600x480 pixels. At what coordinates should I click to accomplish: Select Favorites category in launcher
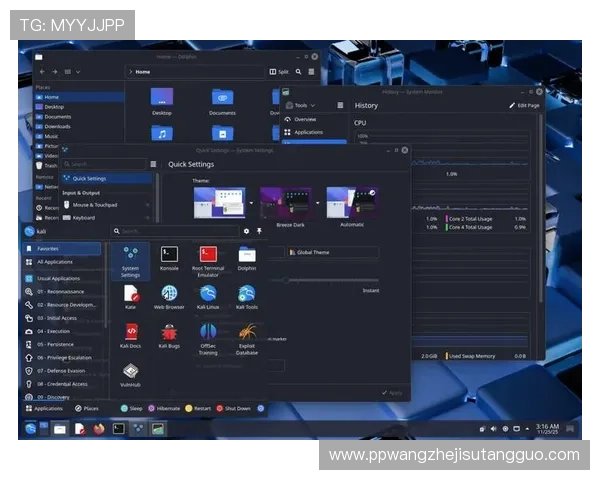62,249
